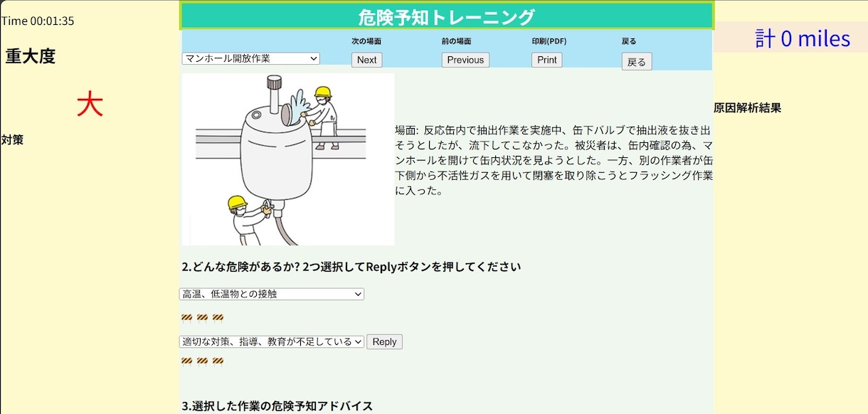The height and width of the screenshot is (414, 868).
Task: Click the Previous scene button
Action: (x=465, y=60)
